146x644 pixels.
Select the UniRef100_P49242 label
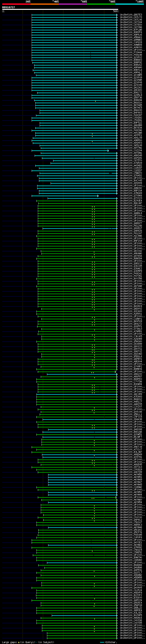coord(131,273)
